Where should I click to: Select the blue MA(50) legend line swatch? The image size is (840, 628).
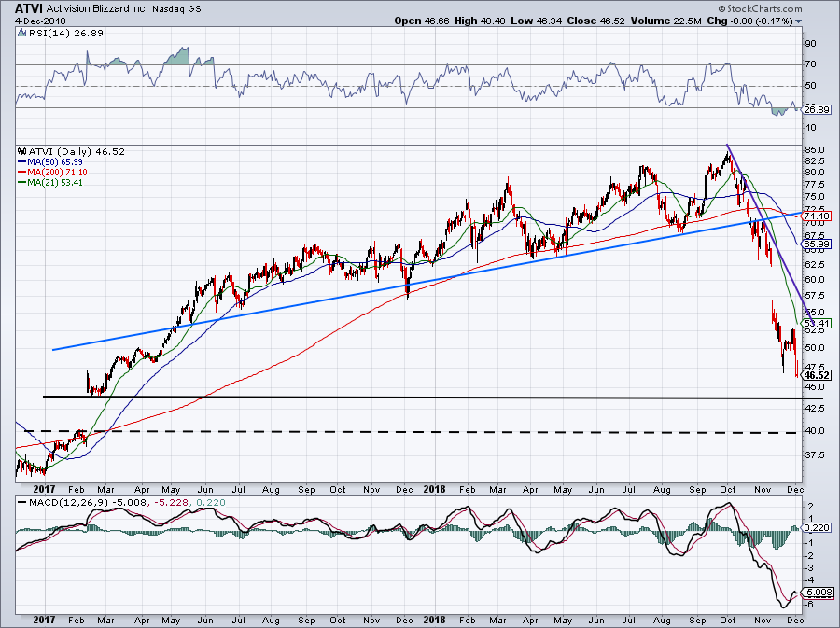22,161
